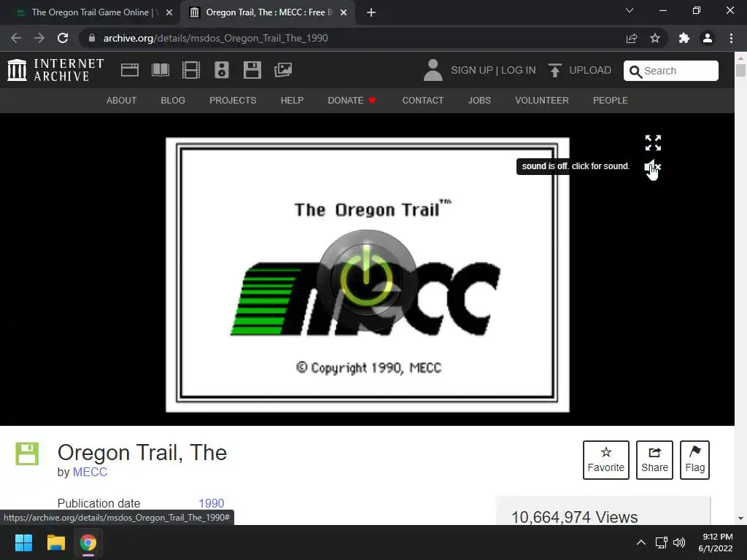This screenshot has height=560, width=747.
Task: Open the clock showing 9:12 PM
Action: [716, 542]
